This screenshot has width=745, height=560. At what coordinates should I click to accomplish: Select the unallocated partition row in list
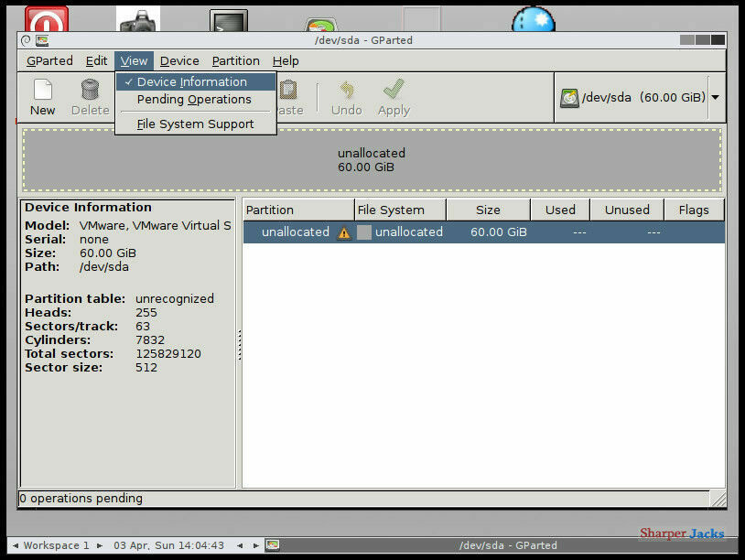pyautogui.click(x=484, y=232)
